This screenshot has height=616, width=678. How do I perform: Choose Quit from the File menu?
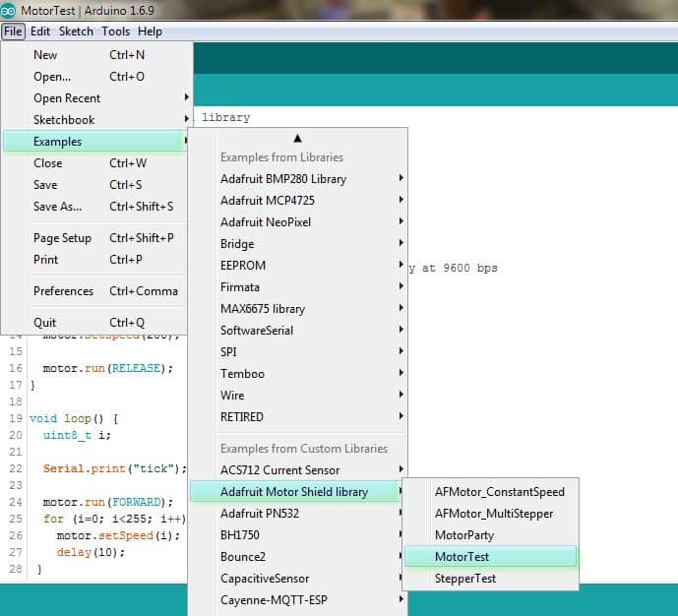point(96,323)
